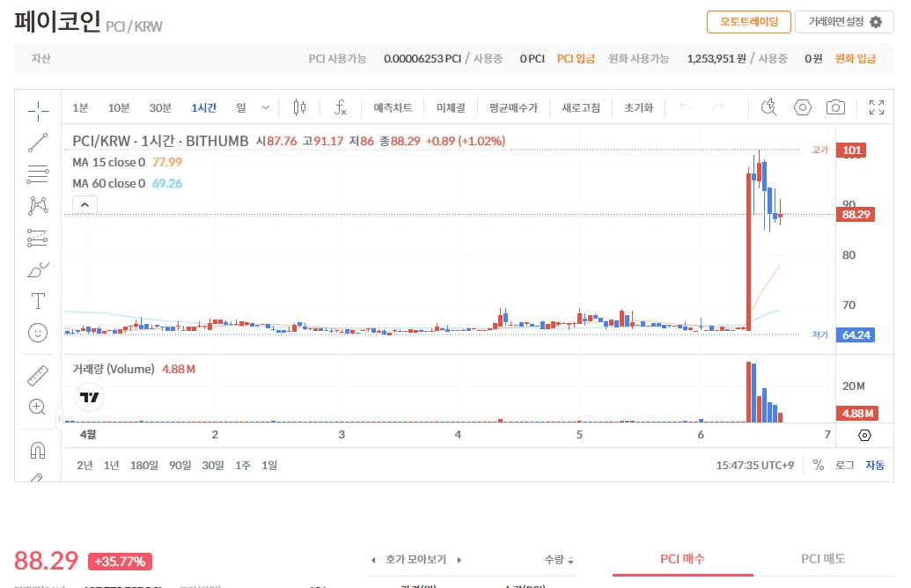
Task: Select the 1분 chart interval
Action: pyautogui.click(x=79, y=107)
